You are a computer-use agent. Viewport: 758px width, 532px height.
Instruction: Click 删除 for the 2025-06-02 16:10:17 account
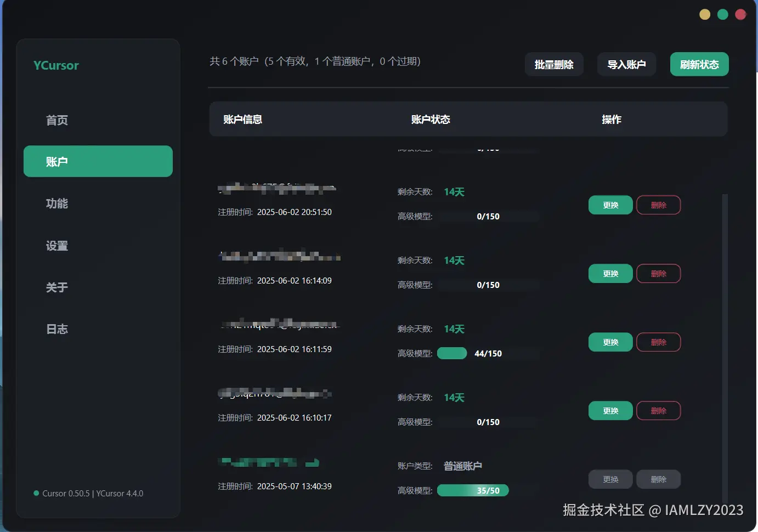[658, 410]
